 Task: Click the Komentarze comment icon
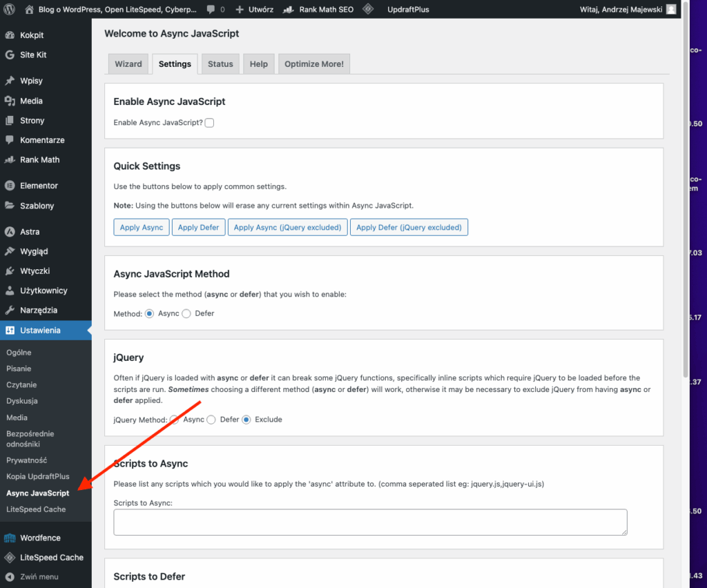click(10, 139)
